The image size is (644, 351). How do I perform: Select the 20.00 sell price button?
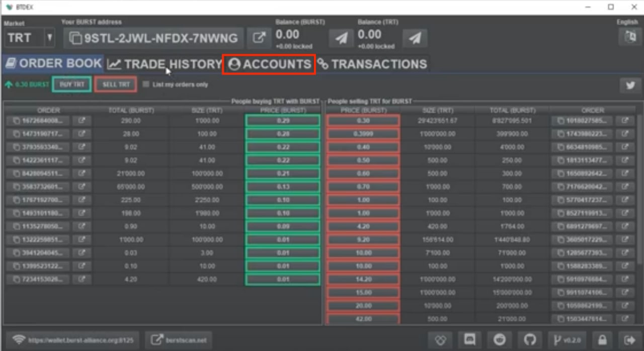click(x=363, y=306)
